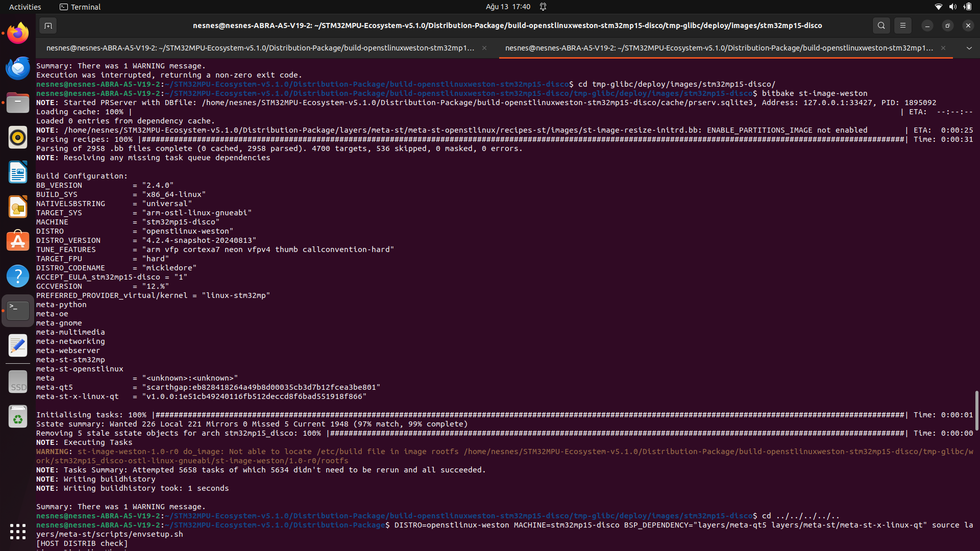Open the terminal hamburger menu
Image resolution: width=980 pixels, height=551 pixels.
[902, 26]
